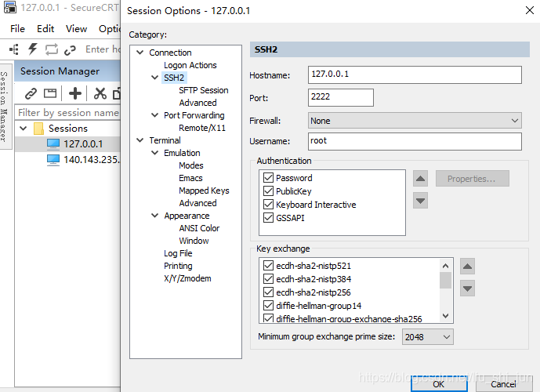Select Emacs category
Viewport: 540px width, 392px height.
tap(190, 178)
